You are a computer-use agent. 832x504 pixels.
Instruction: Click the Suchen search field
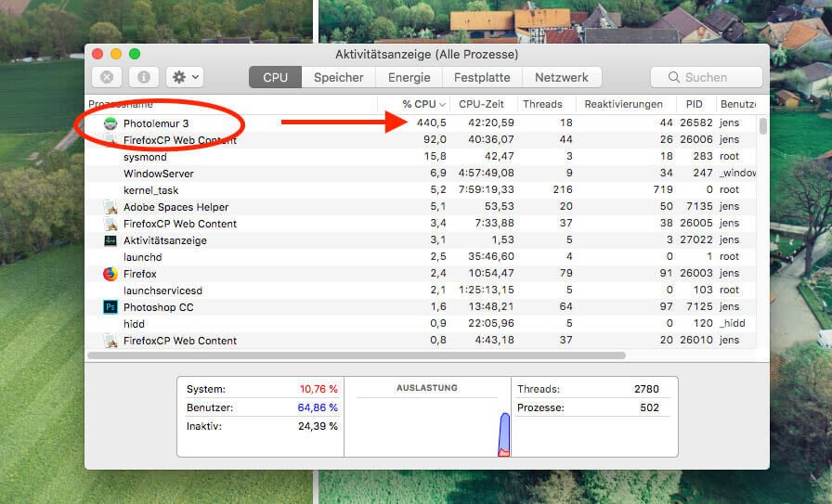[707, 77]
